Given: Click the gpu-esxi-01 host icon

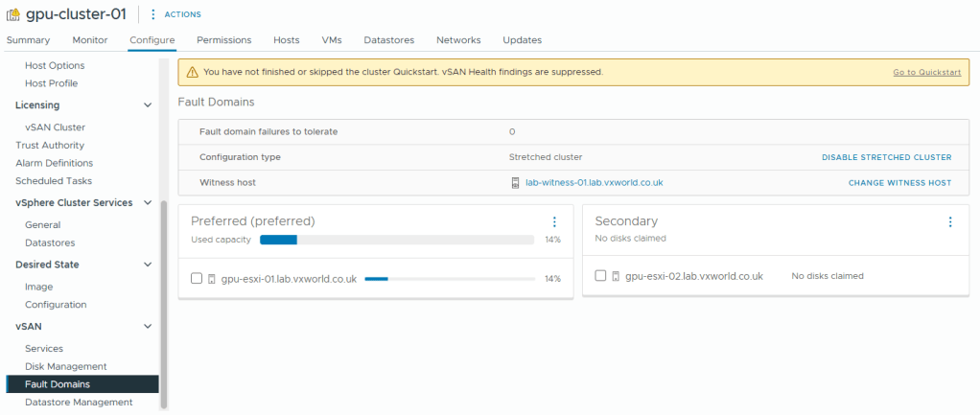Looking at the screenshot, I should [211, 279].
